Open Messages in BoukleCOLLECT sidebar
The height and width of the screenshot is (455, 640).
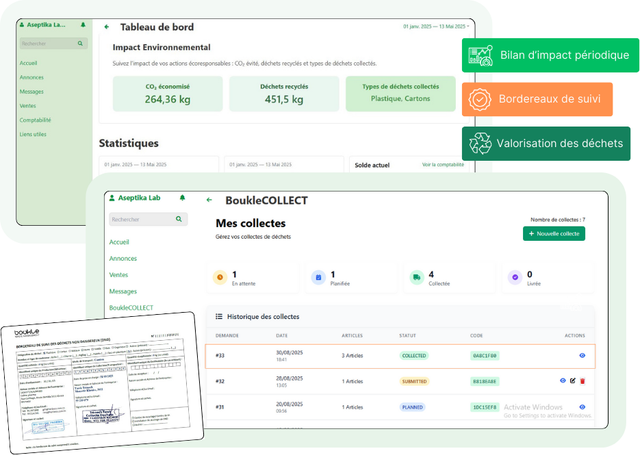(123, 291)
